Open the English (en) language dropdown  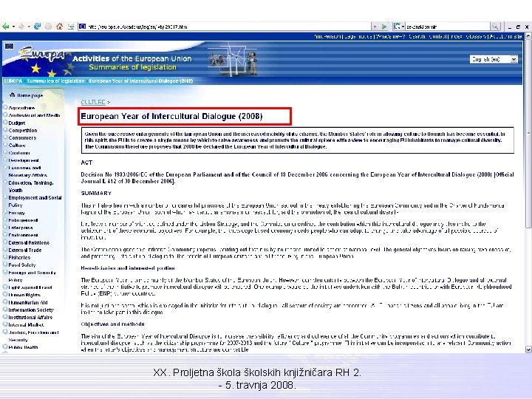(494, 59)
